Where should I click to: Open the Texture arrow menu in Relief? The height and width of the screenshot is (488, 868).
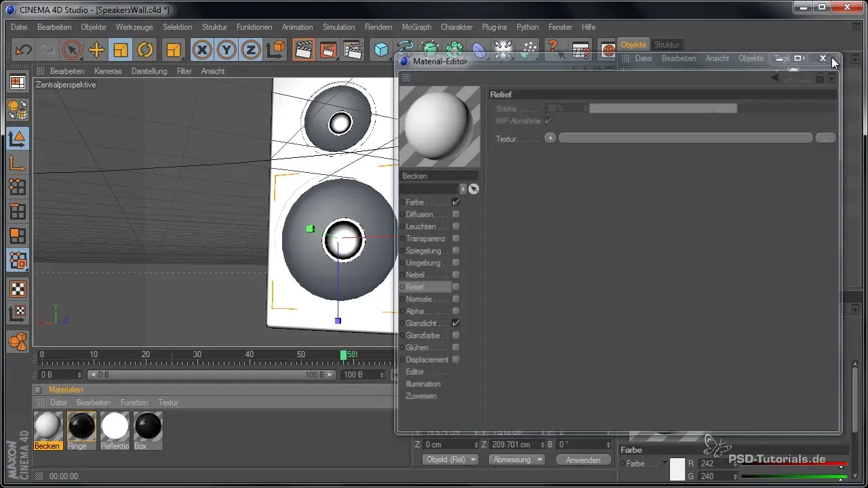tap(550, 138)
